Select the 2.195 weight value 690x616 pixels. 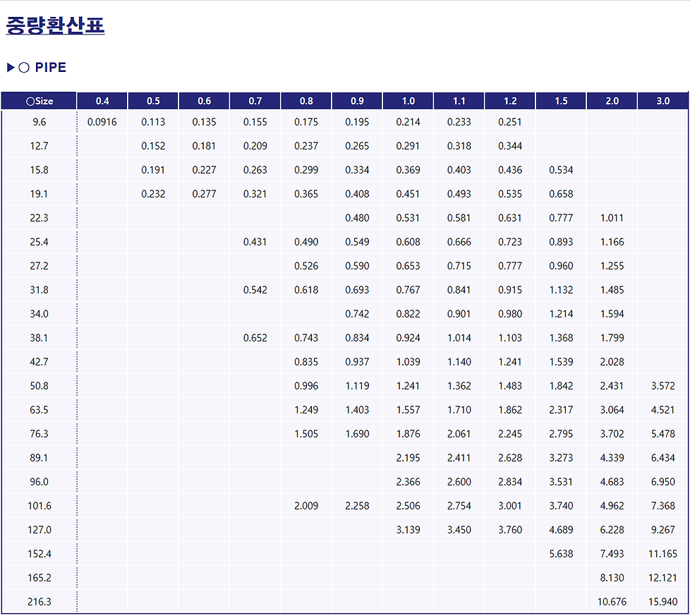coord(408,458)
